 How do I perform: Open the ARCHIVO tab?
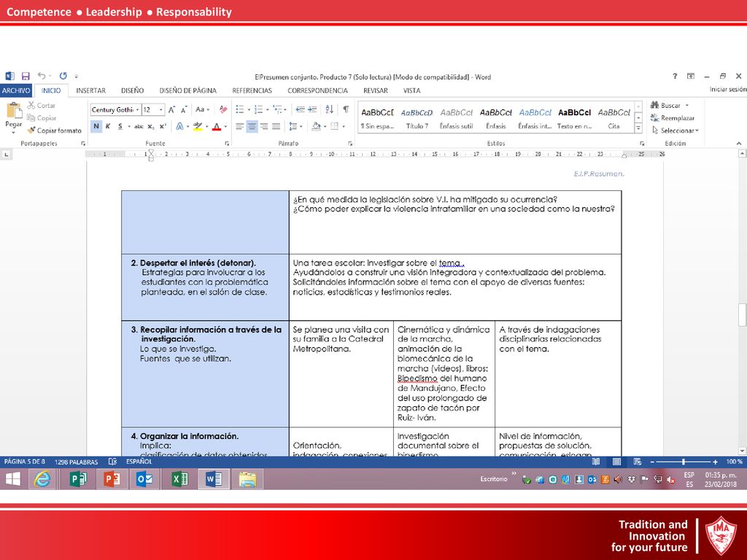click(16, 90)
